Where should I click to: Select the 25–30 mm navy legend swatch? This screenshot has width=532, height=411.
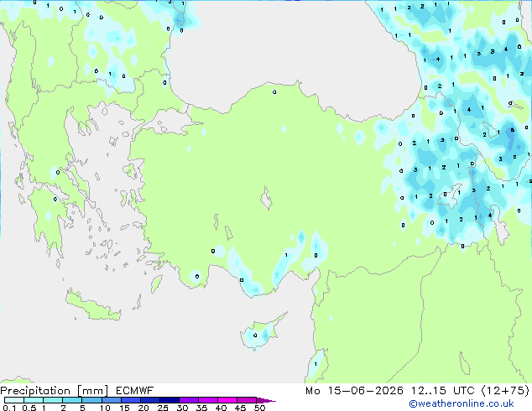(170, 400)
